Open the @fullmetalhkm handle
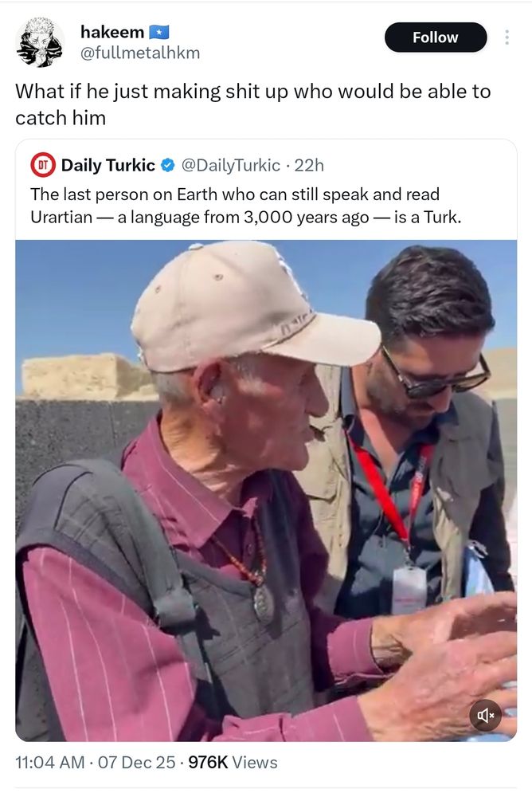 click(140, 53)
